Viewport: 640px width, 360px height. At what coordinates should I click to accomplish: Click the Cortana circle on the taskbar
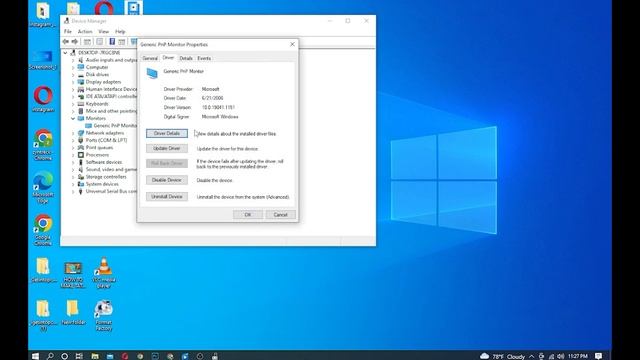coord(64,356)
